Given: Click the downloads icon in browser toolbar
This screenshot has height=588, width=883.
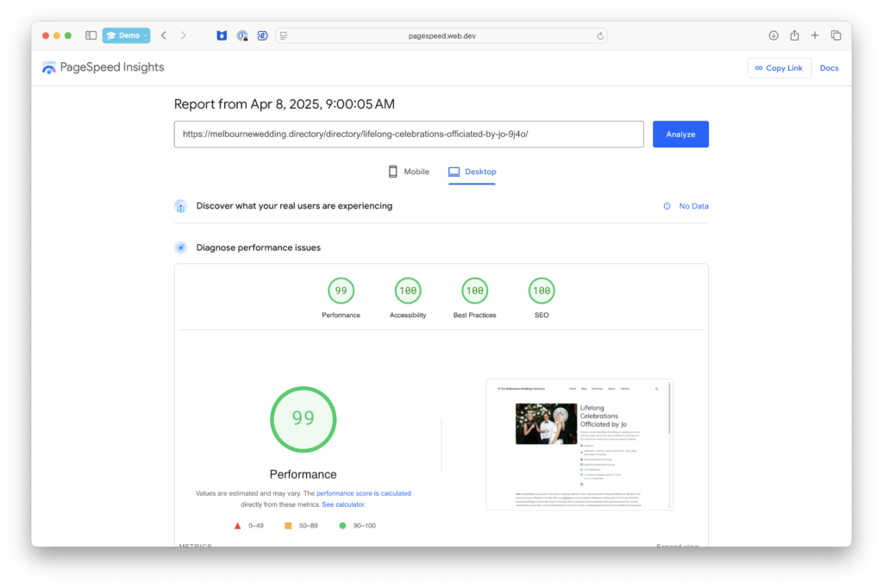Looking at the screenshot, I should (773, 34).
